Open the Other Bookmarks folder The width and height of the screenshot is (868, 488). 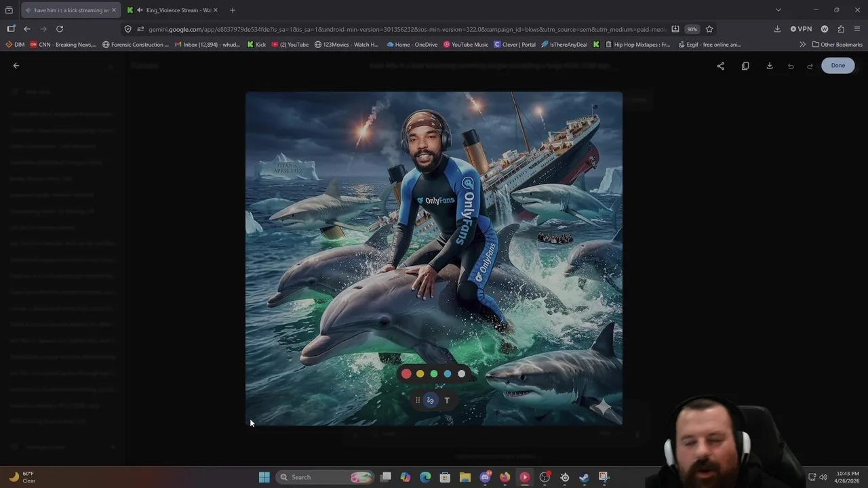pyautogui.click(x=837, y=45)
